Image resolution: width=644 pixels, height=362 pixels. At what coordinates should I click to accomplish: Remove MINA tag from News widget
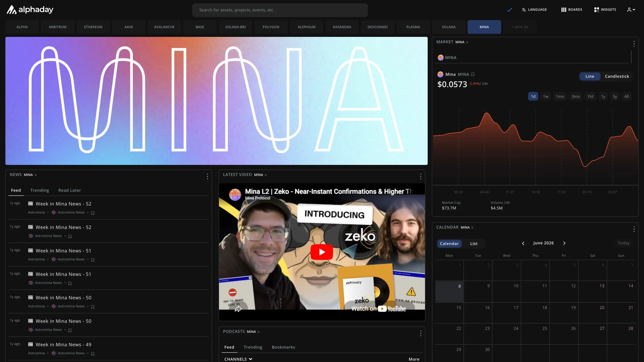[x=36, y=175]
